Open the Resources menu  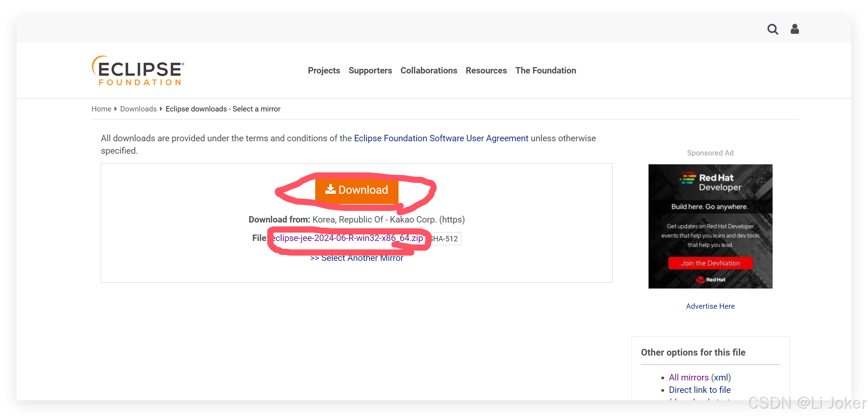(x=486, y=70)
